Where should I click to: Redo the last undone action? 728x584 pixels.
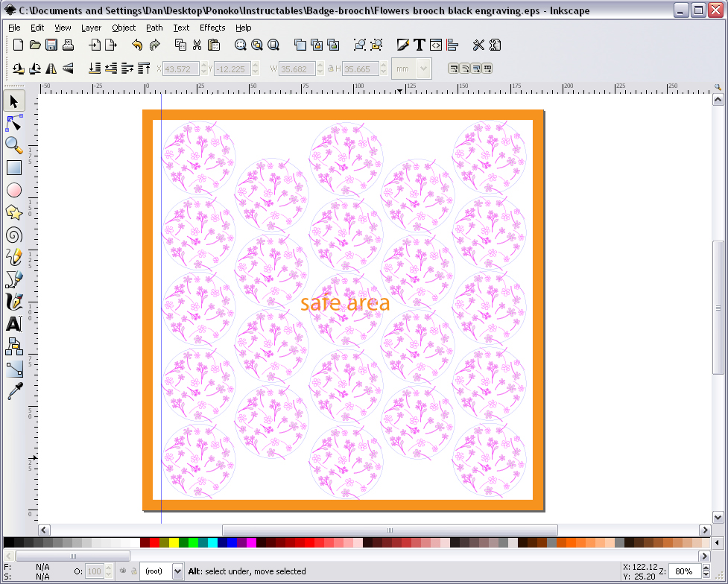pyautogui.click(x=154, y=45)
